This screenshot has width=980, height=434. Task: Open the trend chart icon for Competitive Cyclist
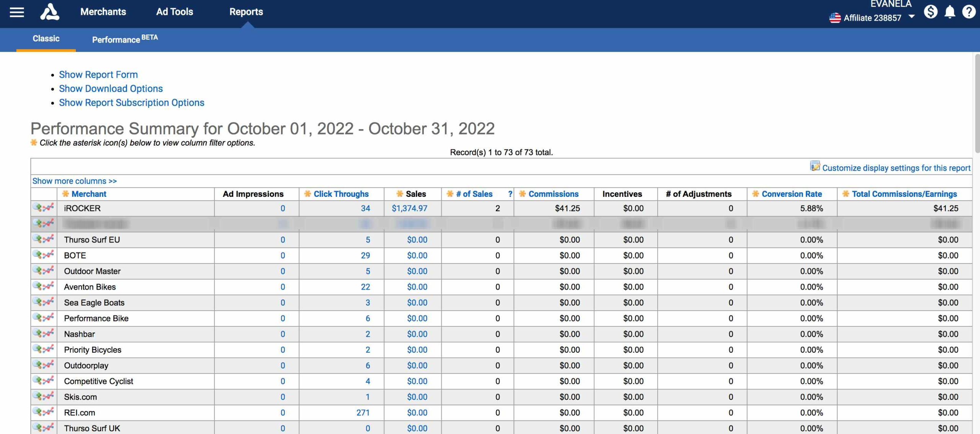(x=49, y=380)
